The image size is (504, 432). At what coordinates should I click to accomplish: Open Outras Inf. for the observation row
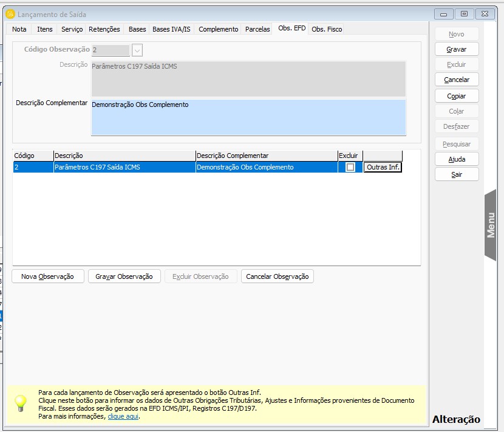(x=383, y=167)
